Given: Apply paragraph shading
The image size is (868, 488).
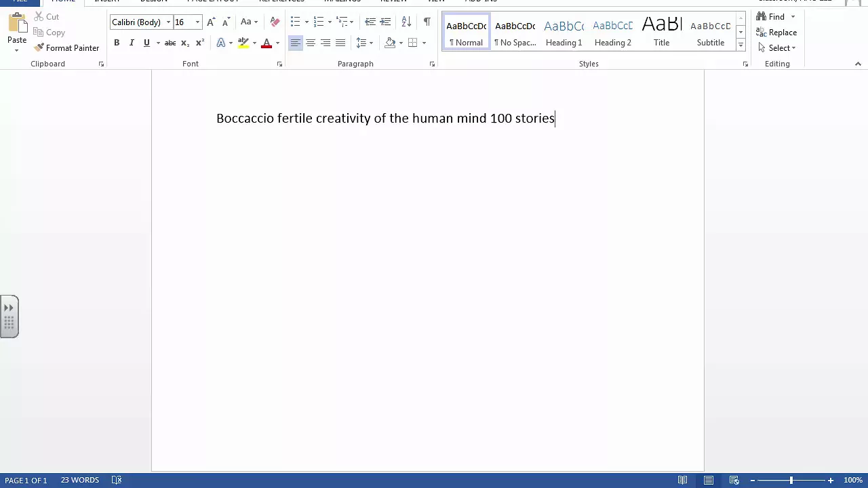Looking at the screenshot, I should click(390, 43).
